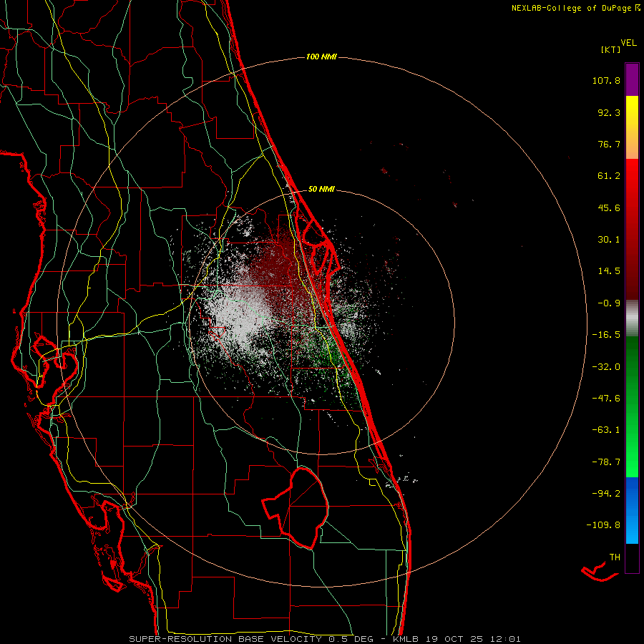Click the [KT] units label
The width and height of the screenshot is (644, 644).
pyautogui.click(x=610, y=49)
